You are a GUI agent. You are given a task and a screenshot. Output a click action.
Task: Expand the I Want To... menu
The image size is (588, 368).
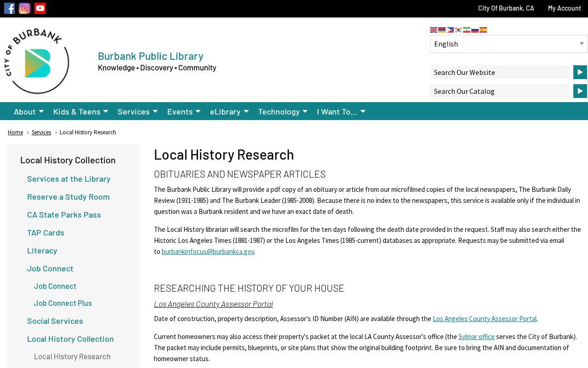(341, 111)
